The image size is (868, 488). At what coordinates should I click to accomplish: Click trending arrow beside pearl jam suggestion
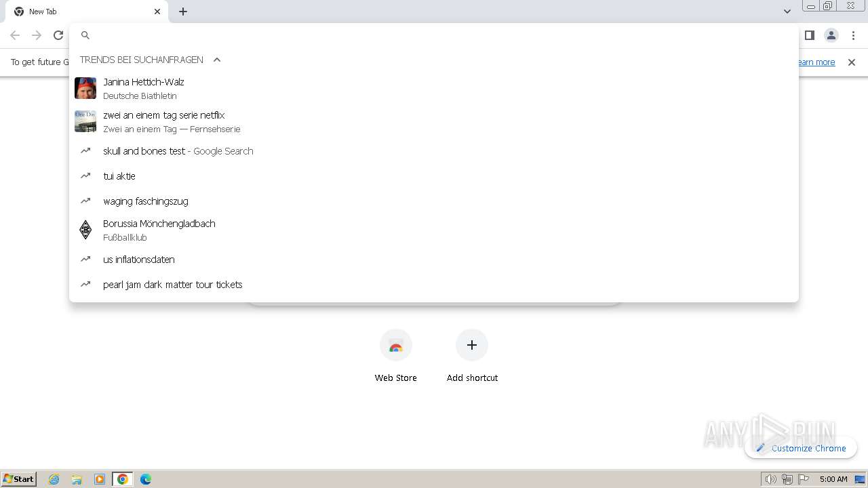(85, 285)
